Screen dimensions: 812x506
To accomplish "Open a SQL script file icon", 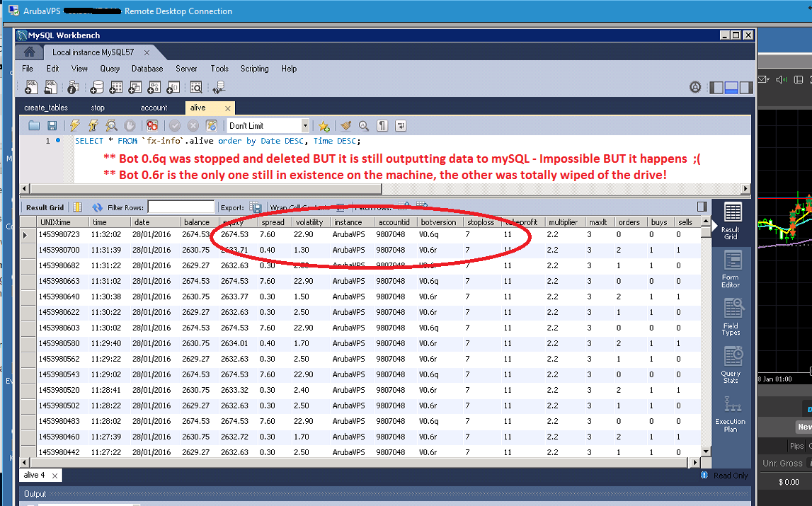I will click(x=50, y=87).
